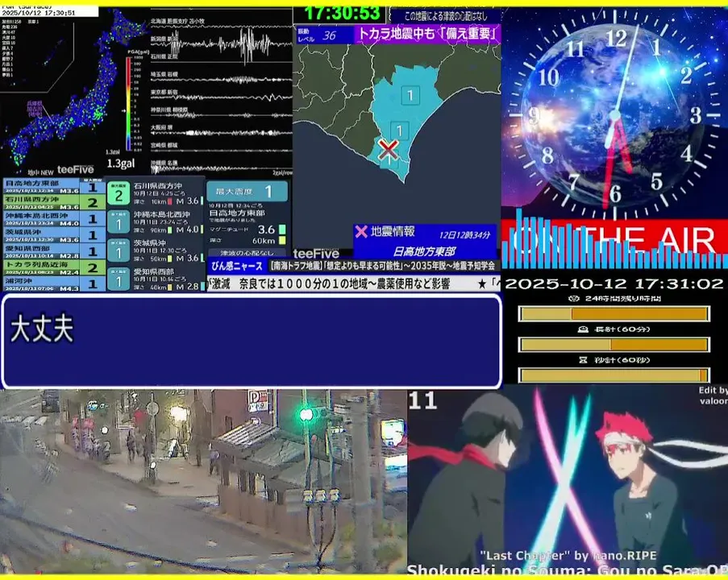Click the yellow square beside depth 60km

click(x=282, y=240)
